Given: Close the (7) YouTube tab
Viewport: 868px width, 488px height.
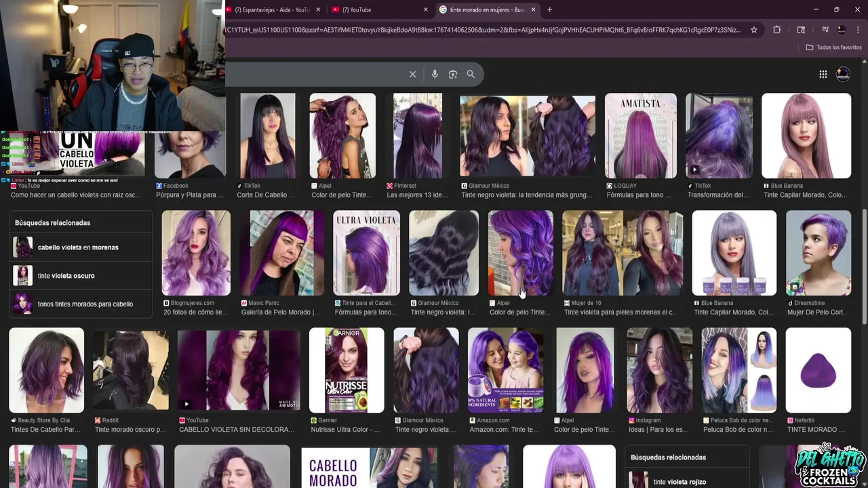Looking at the screenshot, I should 426,9.
